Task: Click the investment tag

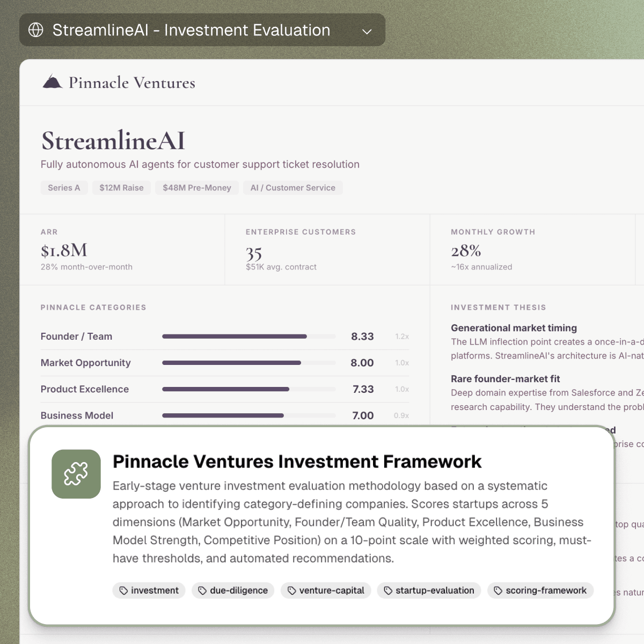Action: click(x=149, y=590)
